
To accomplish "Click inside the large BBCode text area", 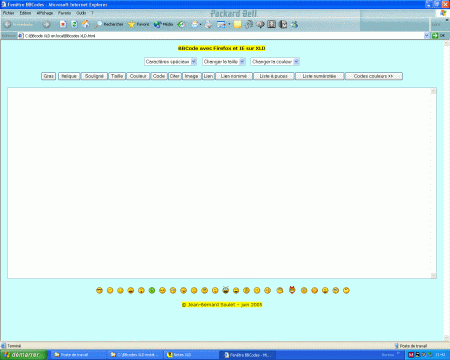I will click(x=219, y=183).
